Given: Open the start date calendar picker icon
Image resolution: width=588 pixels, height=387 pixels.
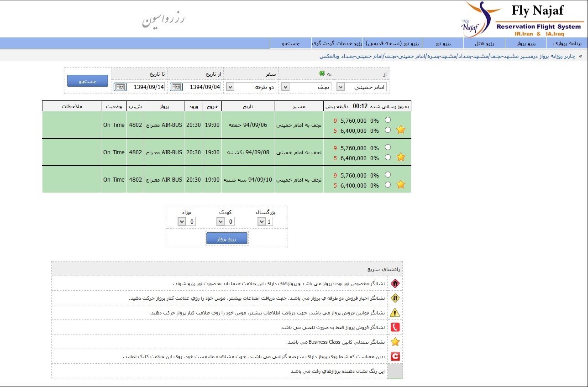Looking at the screenshot, I should point(176,87).
